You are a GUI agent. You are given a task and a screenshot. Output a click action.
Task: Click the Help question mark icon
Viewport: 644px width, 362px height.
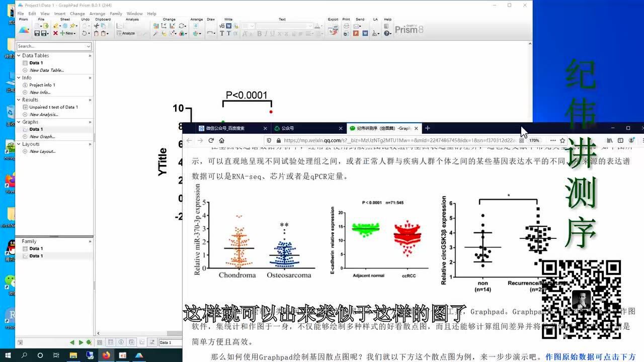coord(386,33)
